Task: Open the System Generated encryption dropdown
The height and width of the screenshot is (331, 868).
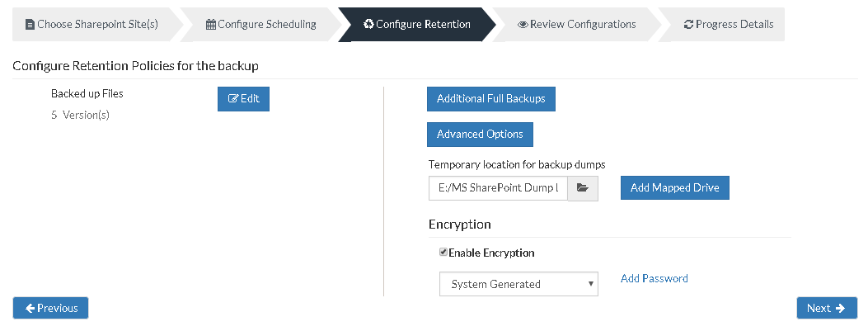Action: tap(518, 284)
